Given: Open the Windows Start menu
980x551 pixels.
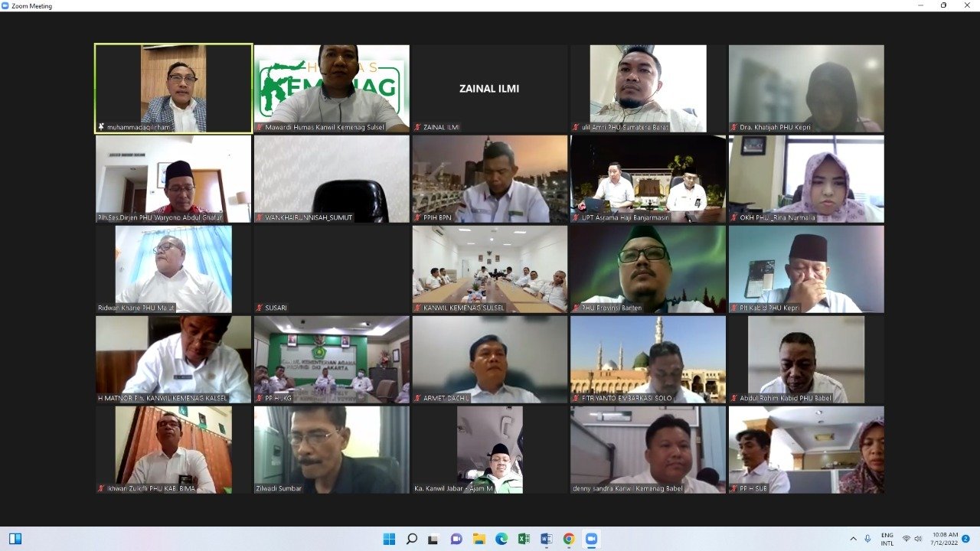Looking at the screenshot, I should (389, 539).
